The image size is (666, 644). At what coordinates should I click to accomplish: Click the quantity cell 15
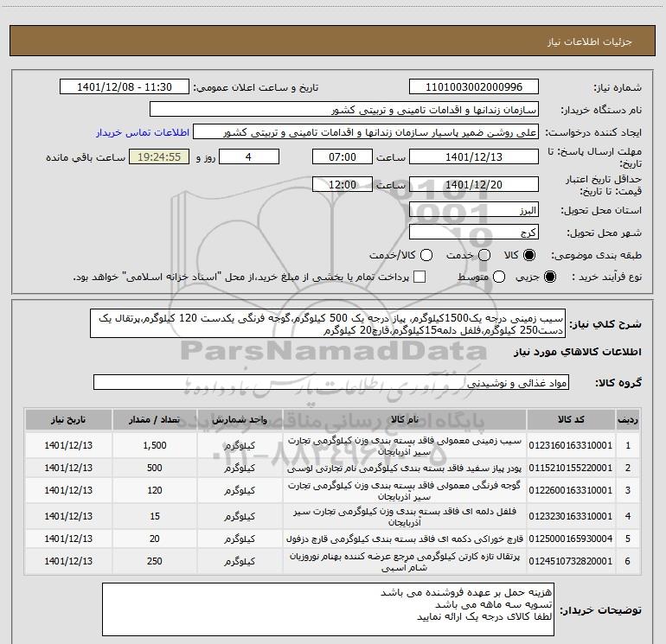coord(155,516)
